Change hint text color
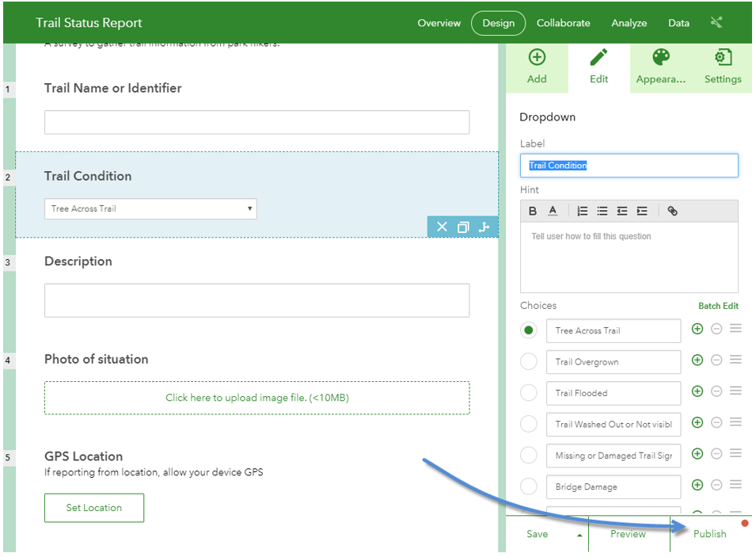Image resolution: width=756 pixels, height=557 pixels. pyautogui.click(x=553, y=211)
